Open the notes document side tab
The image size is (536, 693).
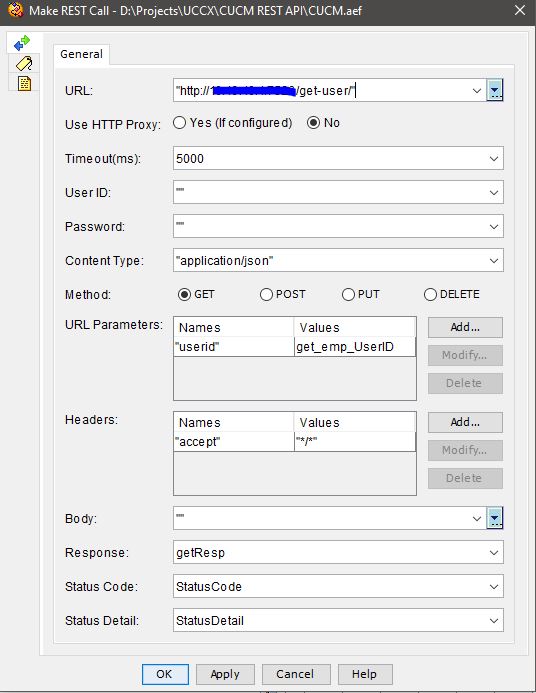(x=24, y=83)
